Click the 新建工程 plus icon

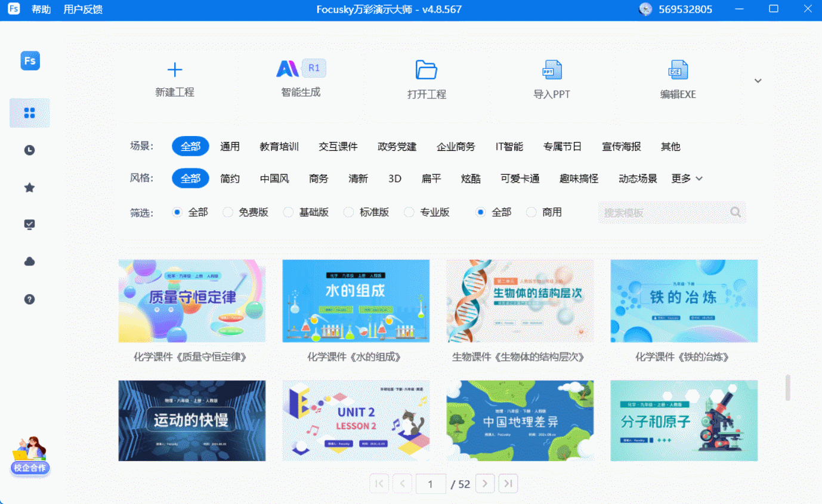pyautogui.click(x=175, y=70)
